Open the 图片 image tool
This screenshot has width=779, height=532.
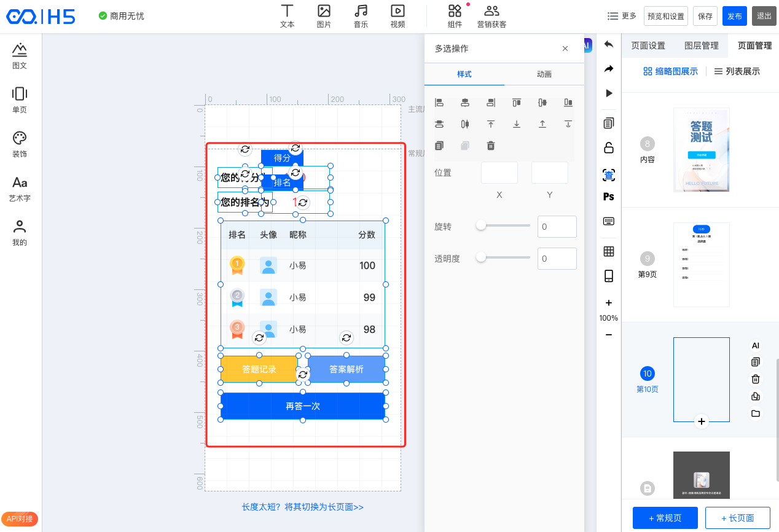click(324, 16)
